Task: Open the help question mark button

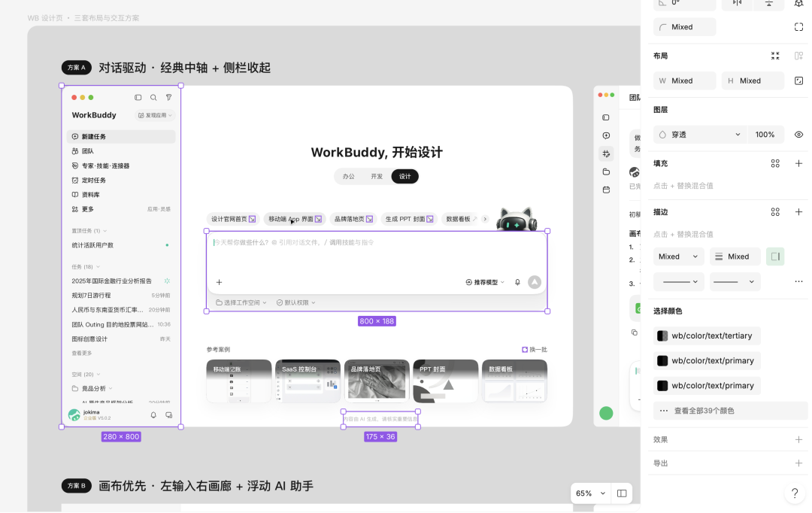Action: 795,493
